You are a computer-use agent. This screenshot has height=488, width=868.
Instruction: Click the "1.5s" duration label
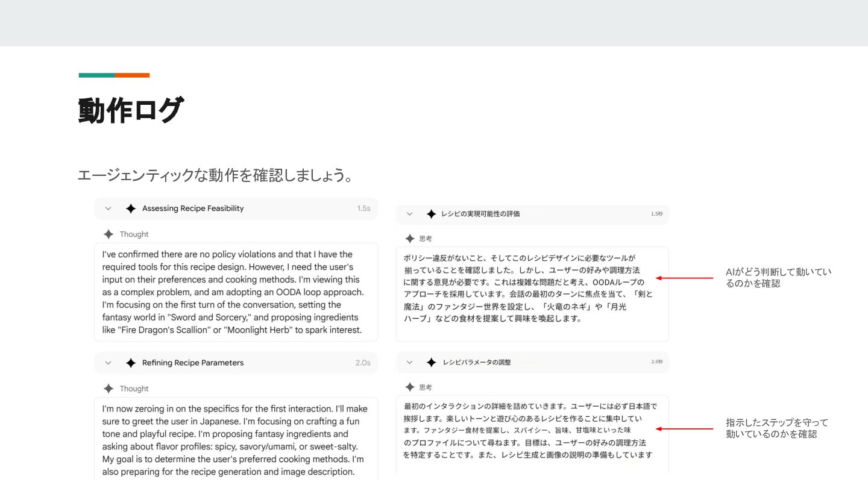click(363, 208)
